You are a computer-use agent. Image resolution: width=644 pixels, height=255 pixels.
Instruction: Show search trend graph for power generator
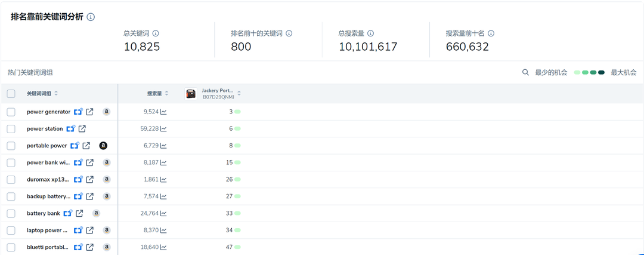pyautogui.click(x=163, y=112)
